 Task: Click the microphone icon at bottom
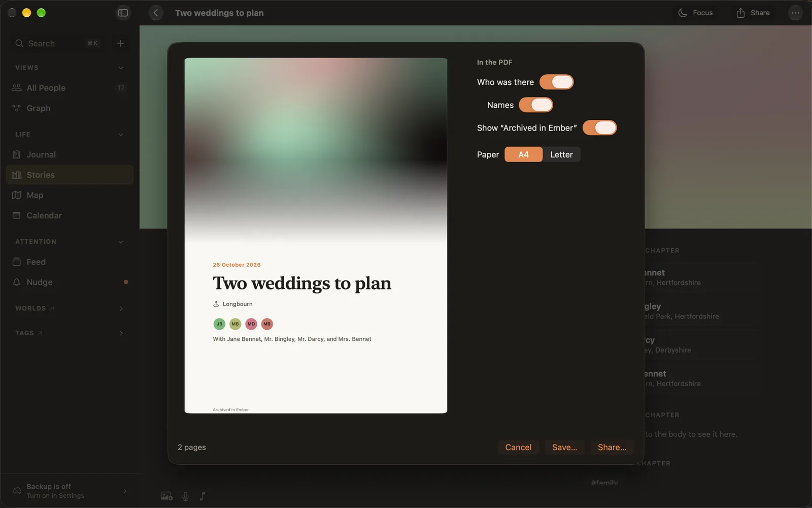186,496
